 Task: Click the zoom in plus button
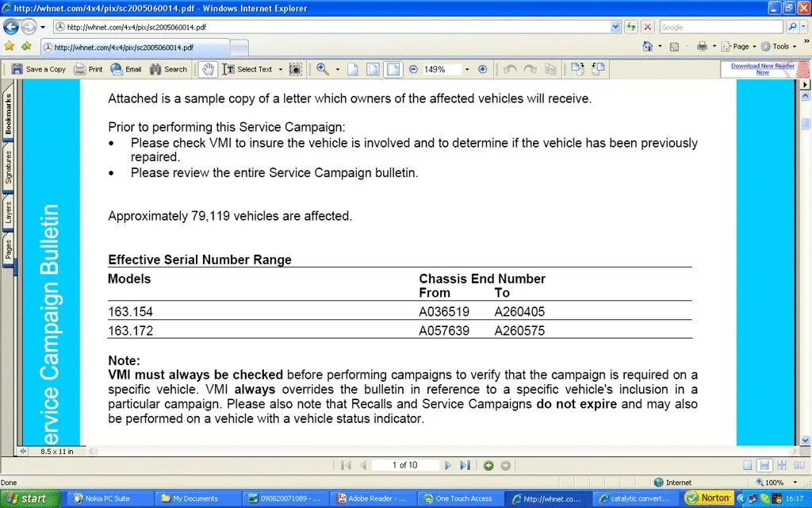[x=483, y=69]
